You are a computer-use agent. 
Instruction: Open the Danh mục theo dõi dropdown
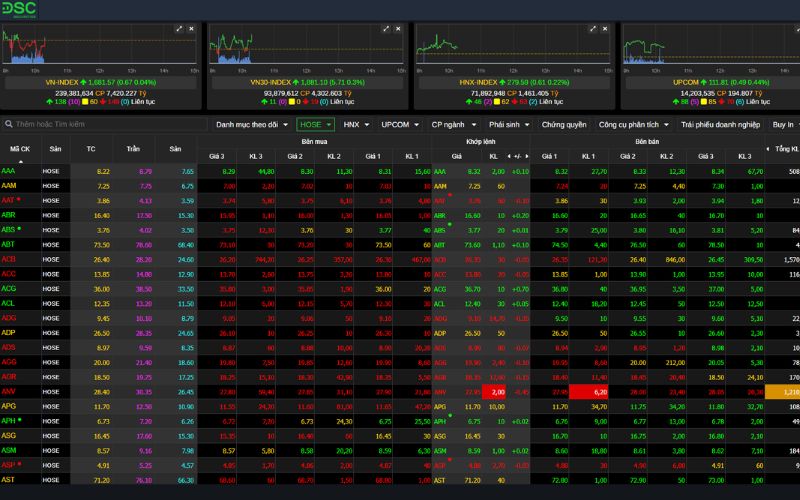(252, 124)
